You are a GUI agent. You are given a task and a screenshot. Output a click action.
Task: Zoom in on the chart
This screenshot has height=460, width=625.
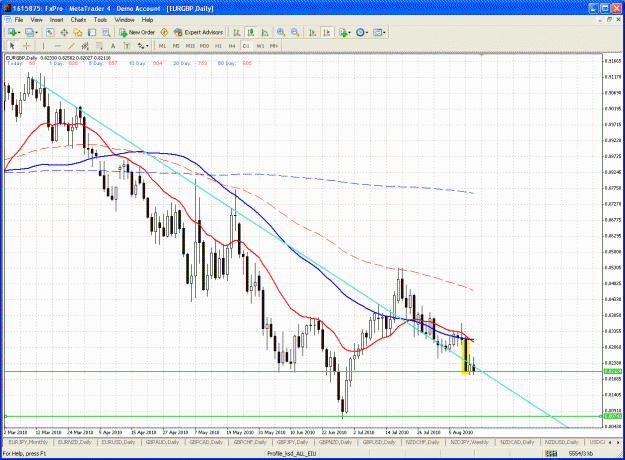(x=281, y=32)
